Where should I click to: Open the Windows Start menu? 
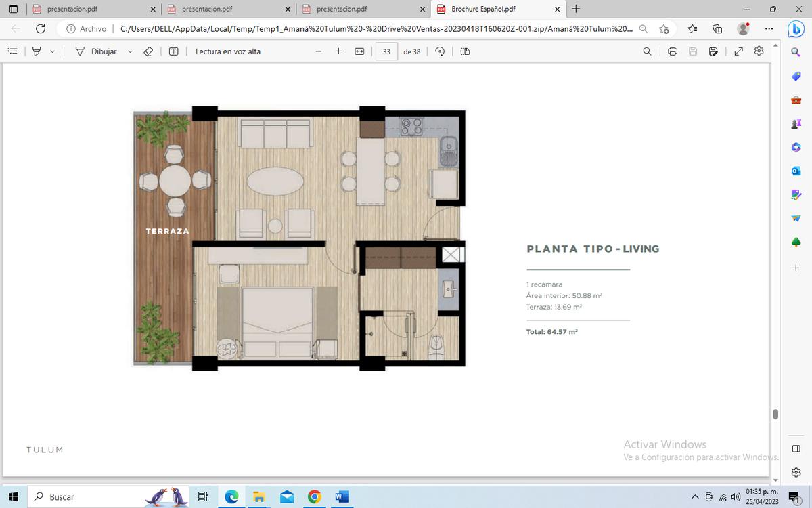tap(13, 496)
